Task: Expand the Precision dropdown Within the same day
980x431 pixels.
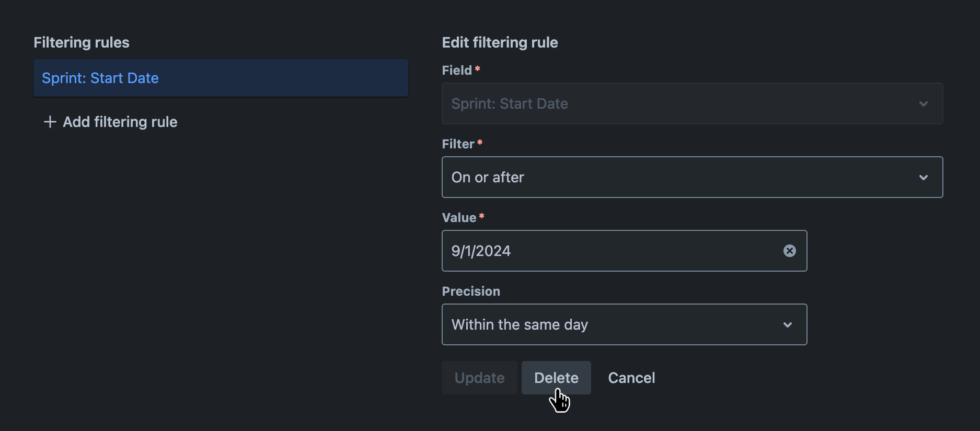Action: tap(624, 324)
